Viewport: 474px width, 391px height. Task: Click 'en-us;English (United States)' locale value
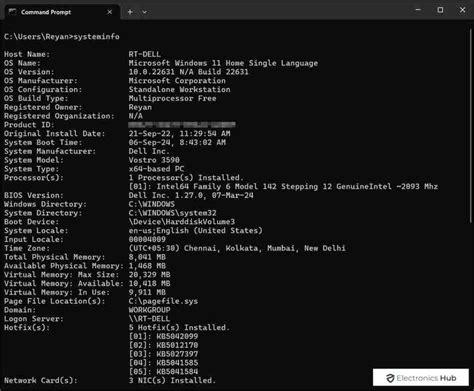(x=196, y=231)
